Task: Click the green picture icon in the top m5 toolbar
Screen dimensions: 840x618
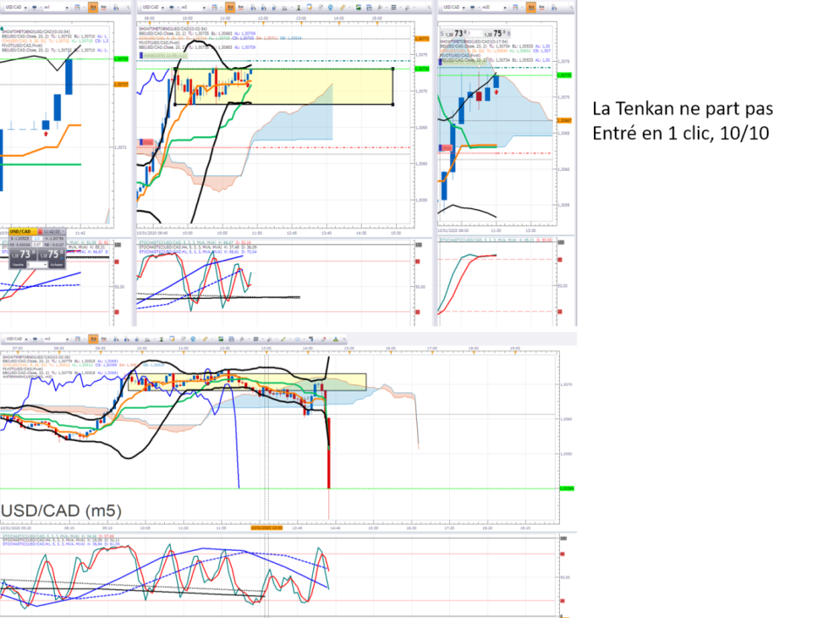Action: point(359,8)
